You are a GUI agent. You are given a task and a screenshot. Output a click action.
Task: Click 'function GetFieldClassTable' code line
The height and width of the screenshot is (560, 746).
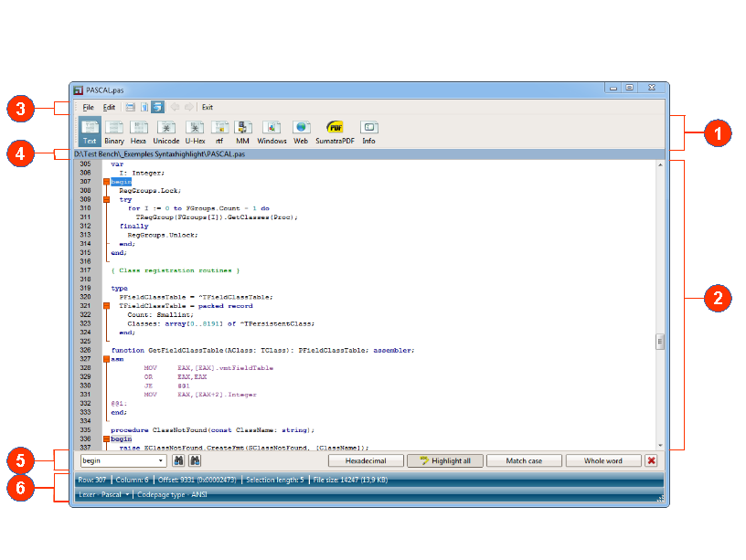(x=262, y=350)
